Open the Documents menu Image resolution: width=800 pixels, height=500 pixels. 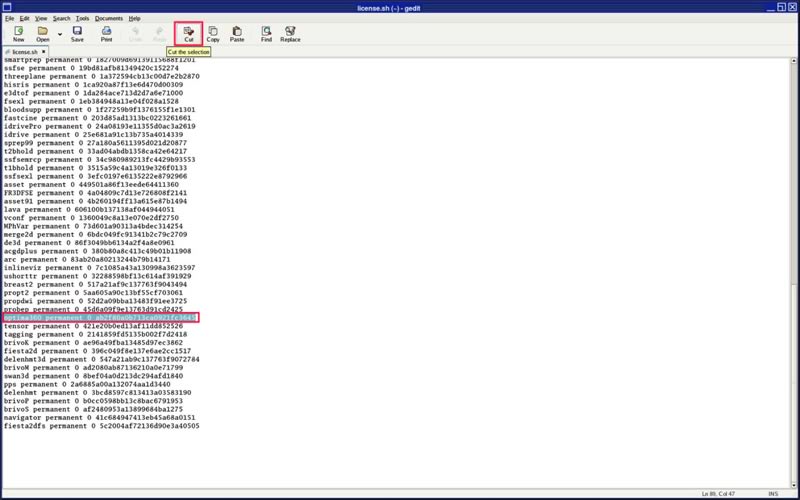point(109,18)
